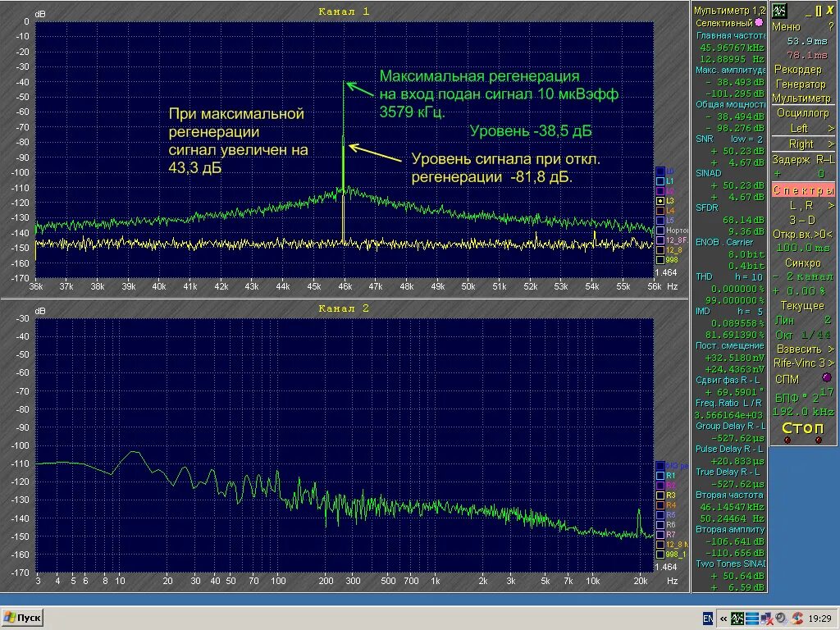Screen dimensions: 840x630
Task: Click the Главная частота 45.96767 kHz reading
Action: click(x=731, y=48)
